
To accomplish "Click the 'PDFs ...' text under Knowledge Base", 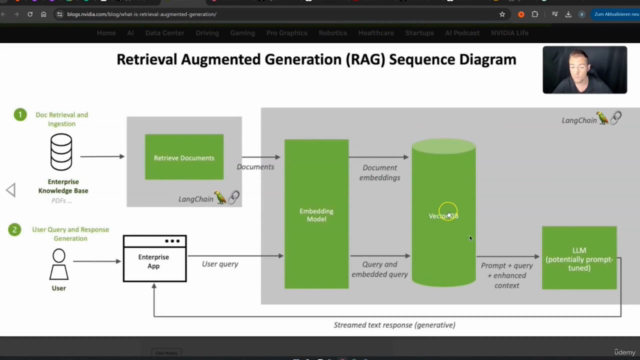I will pyautogui.click(x=62, y=201).
